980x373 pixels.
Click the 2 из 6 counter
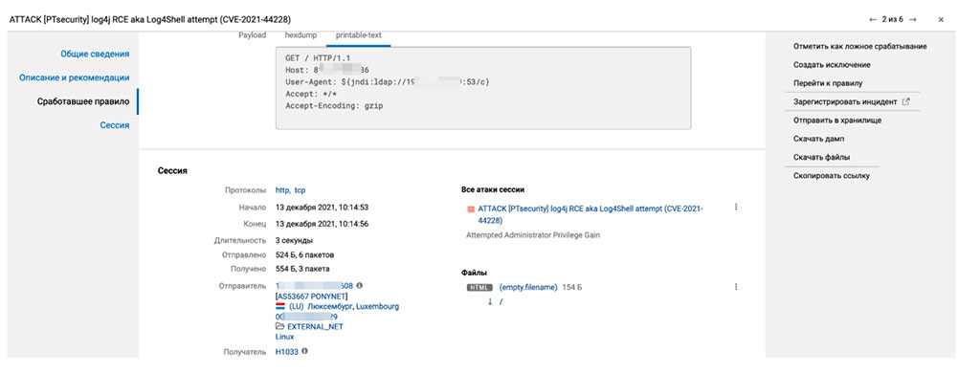[893, 20]
